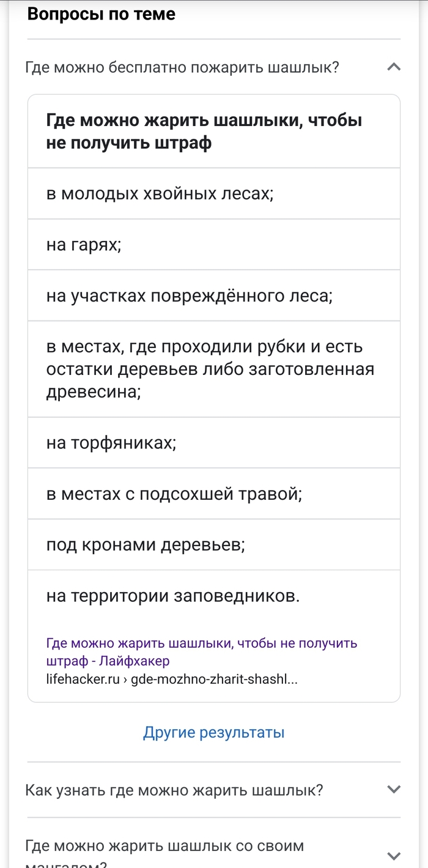Click question 'Как узнать где можно жарить шашлык?'
This screenshot has width=428, height=868.
click(x=174, y=790)
